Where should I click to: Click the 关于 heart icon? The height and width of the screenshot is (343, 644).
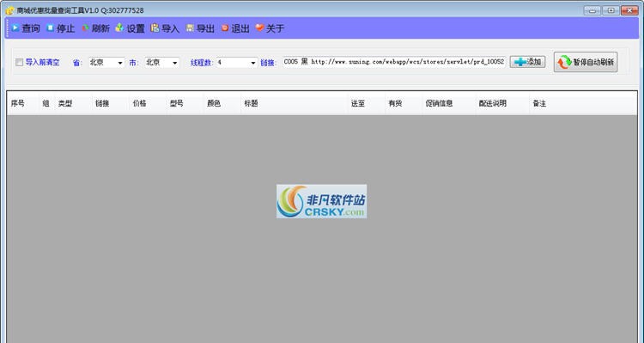259,28
